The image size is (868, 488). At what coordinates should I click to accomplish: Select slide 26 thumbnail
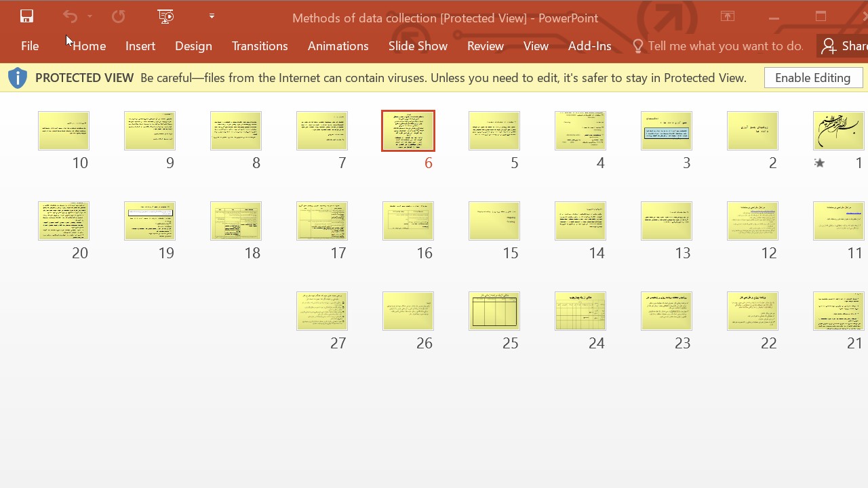pos(408,311)
